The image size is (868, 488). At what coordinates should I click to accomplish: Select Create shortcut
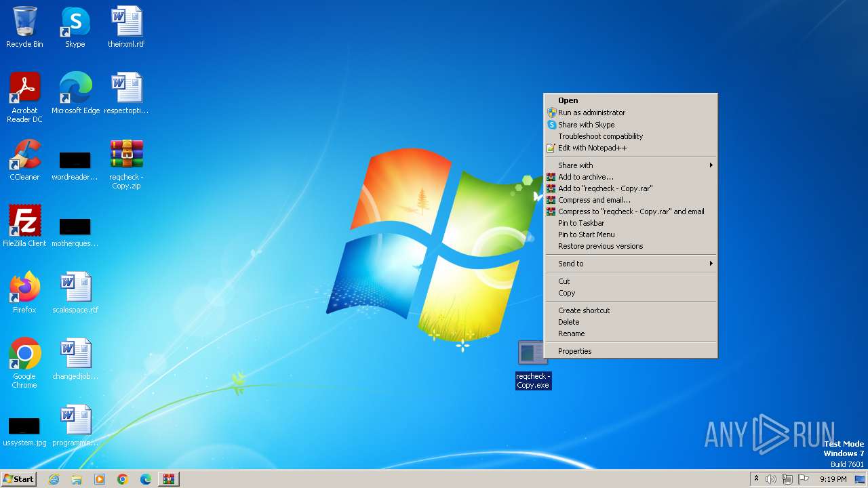pyautogui.click(x=631, y=310)
